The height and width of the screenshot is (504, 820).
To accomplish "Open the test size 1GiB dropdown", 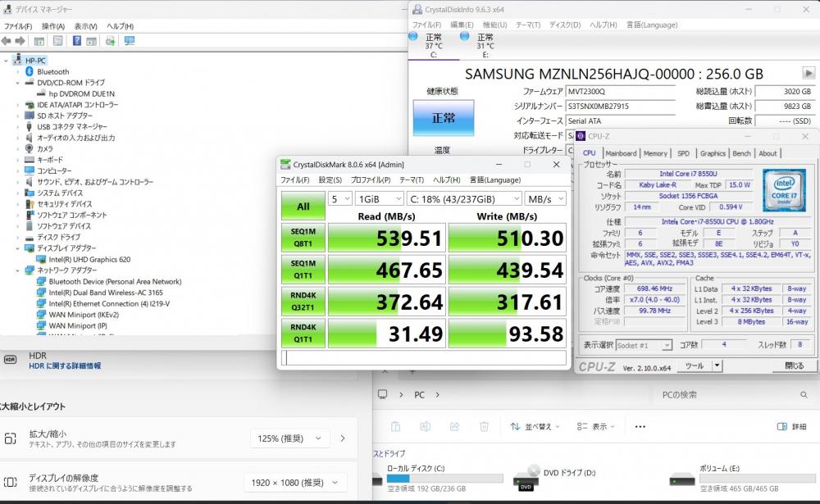I will pyautogui.click(x=379, y=198).
